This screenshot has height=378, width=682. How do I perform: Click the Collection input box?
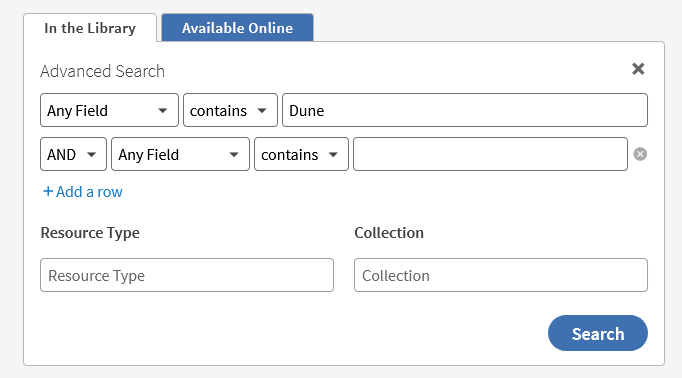[x=501, y=275]
